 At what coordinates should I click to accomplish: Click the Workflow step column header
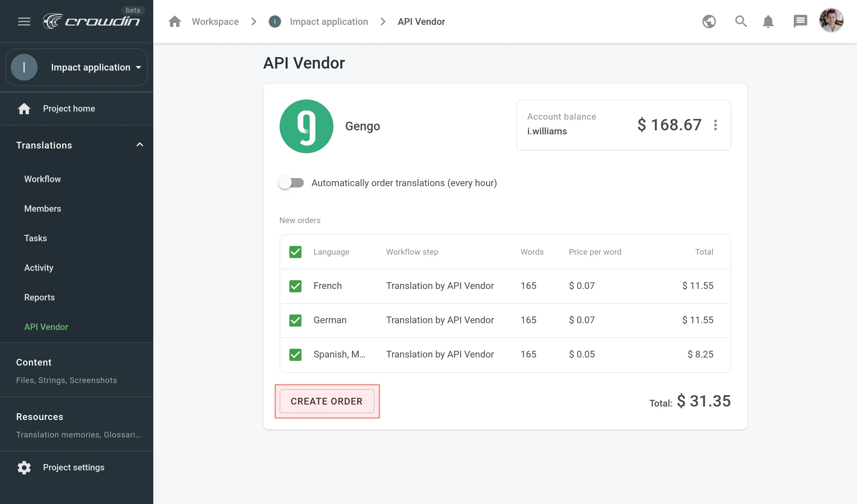pos(412,252)
